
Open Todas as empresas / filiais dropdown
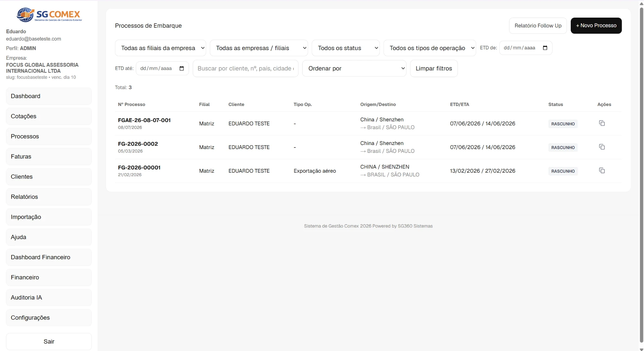click(x=259, y=48)
